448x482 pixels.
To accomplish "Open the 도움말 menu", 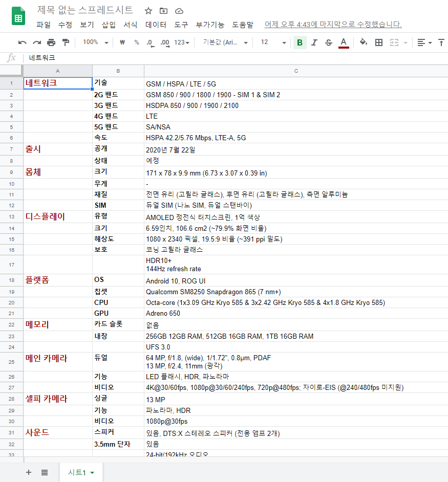I will (243, 25).
